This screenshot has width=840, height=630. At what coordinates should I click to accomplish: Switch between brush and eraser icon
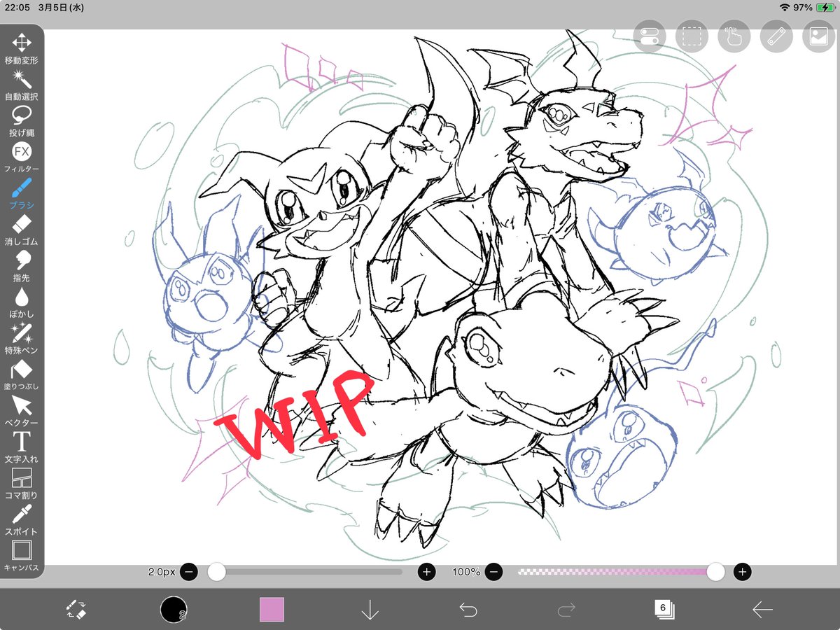pos(76,610)
